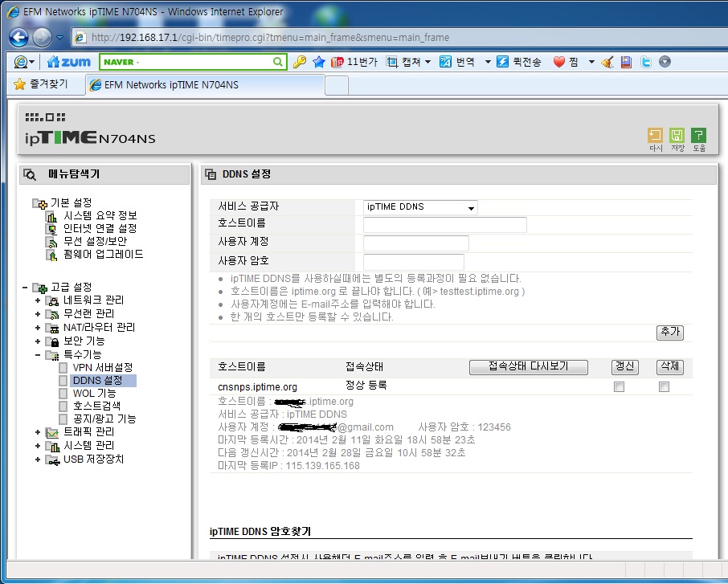Click the 호스트이름 input field
Viewport: 728px width, 584px height.
point(445,225)
